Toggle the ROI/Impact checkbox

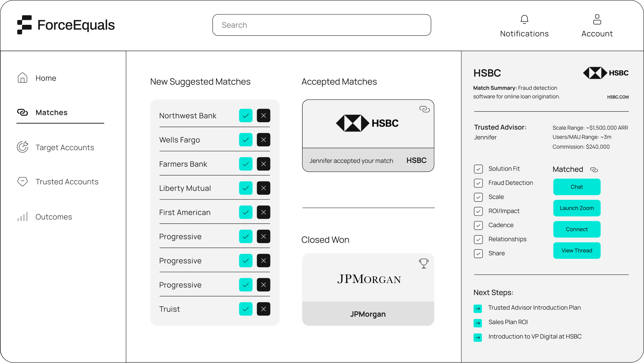coord(478,211)
